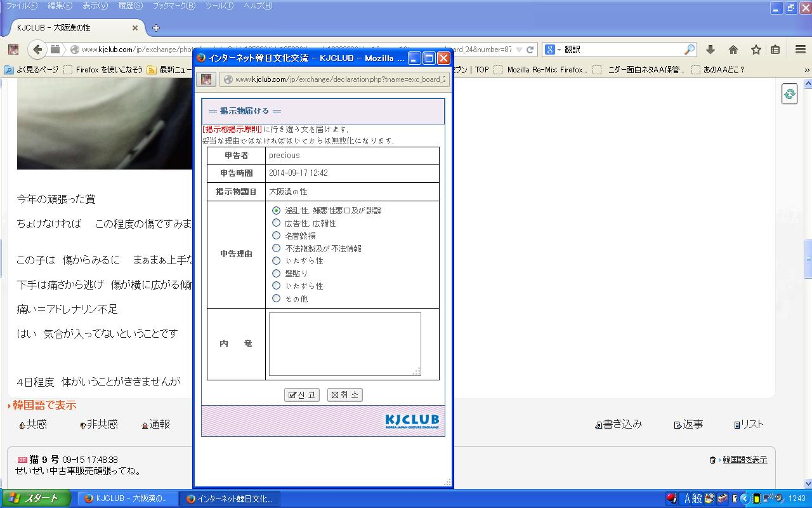Open the Firefox hamburger menu
The image size is (812, 508).
coord(801,50)
